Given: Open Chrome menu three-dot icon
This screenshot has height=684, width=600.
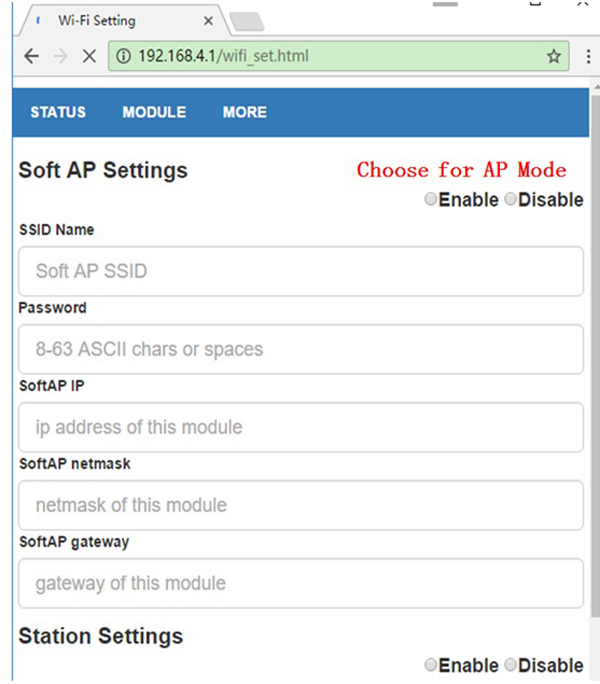Looking at the screenshot, I should pos(585,57).
